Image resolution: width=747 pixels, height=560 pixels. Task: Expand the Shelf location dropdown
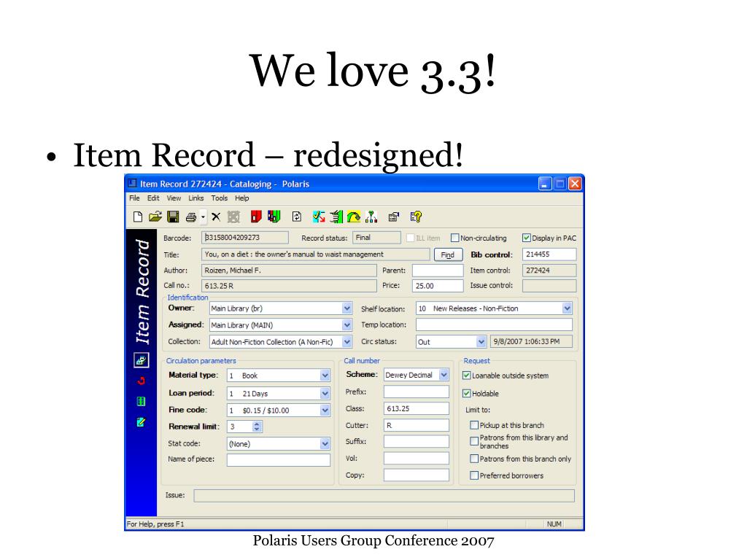[567, 308]
